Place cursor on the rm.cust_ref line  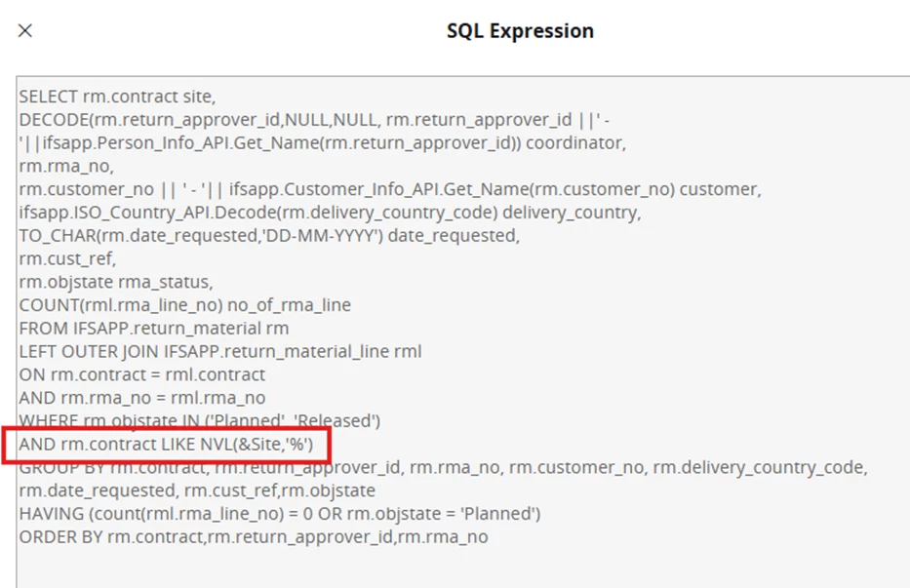54,258
